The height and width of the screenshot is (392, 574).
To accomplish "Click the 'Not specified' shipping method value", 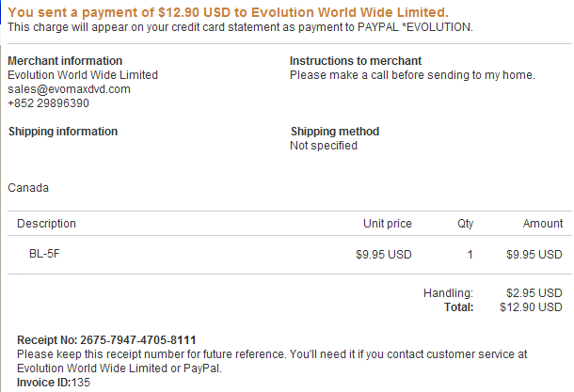I will pos(324,146).
